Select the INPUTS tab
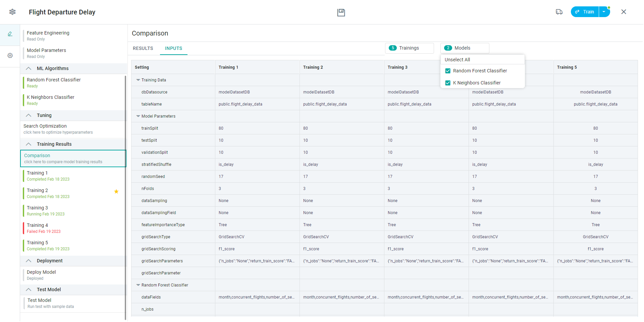Viewport: 644px width, 322px height. pos(173,48)
